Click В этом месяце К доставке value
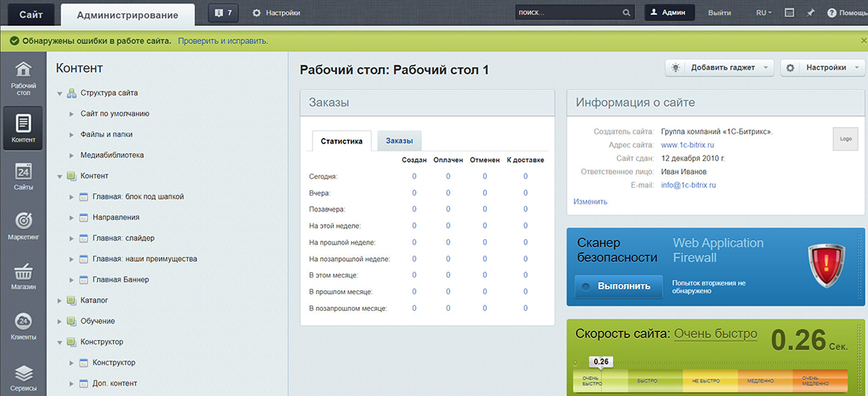 click(x=526, y=275)
